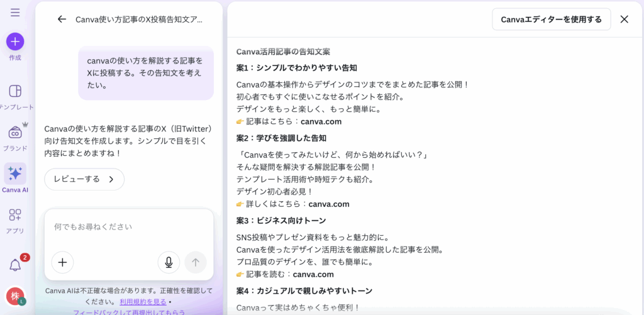
Task: Click the attachment plus in chat box
Action: click(x=62, y=262)
